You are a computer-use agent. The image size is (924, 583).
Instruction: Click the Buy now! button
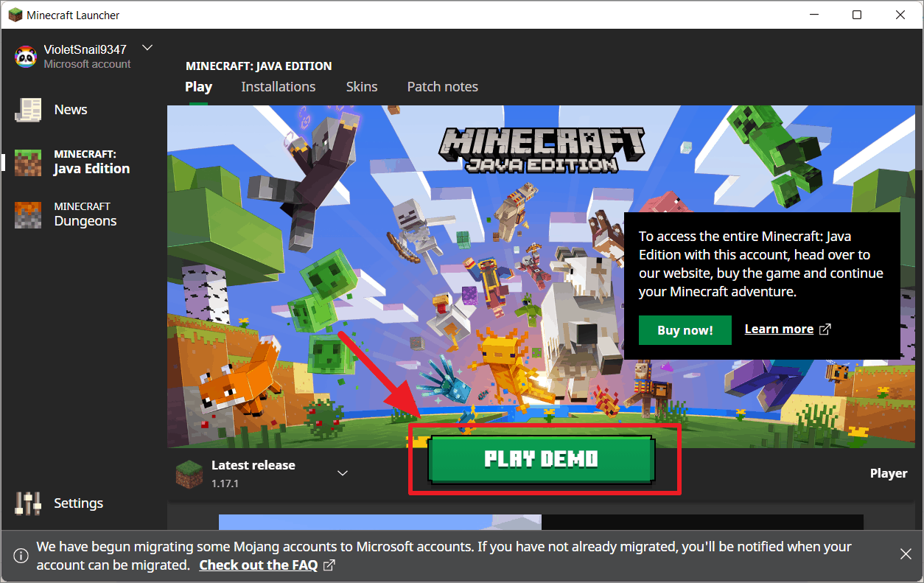685,330
